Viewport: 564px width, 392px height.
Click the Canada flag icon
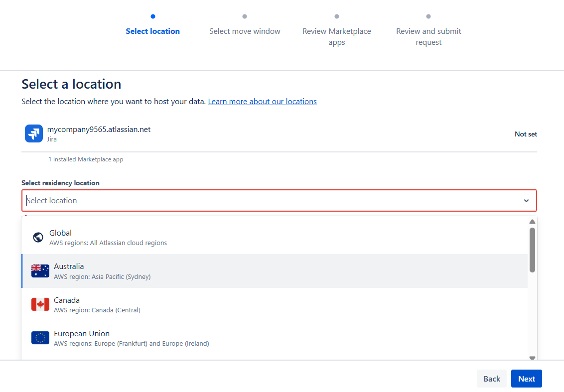40,304
